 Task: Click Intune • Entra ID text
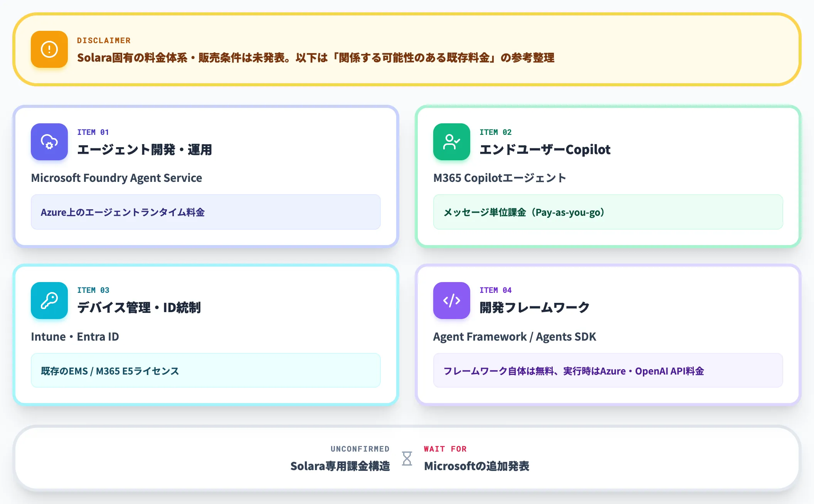(x=75, y=337)
